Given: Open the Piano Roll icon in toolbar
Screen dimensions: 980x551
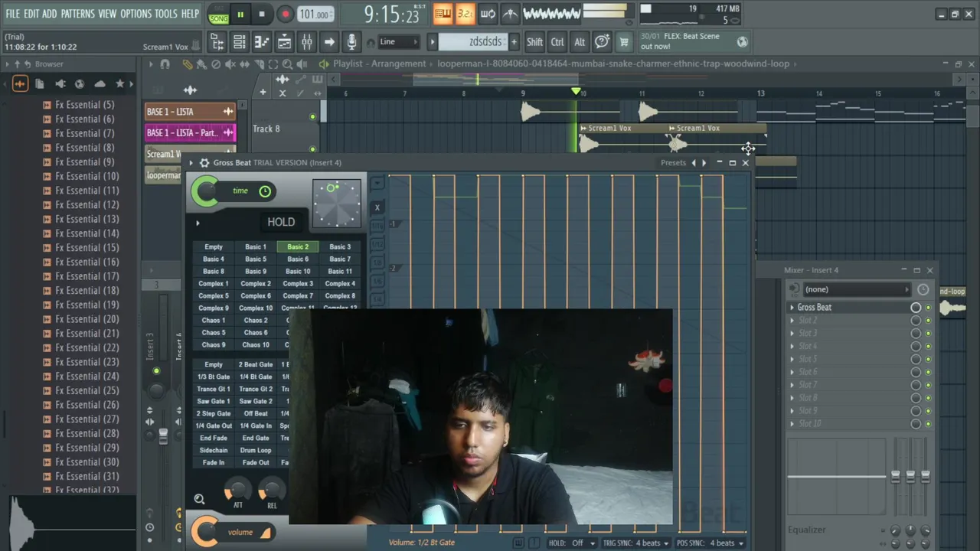Looking at the screenshot, I should tap(262, 42).
